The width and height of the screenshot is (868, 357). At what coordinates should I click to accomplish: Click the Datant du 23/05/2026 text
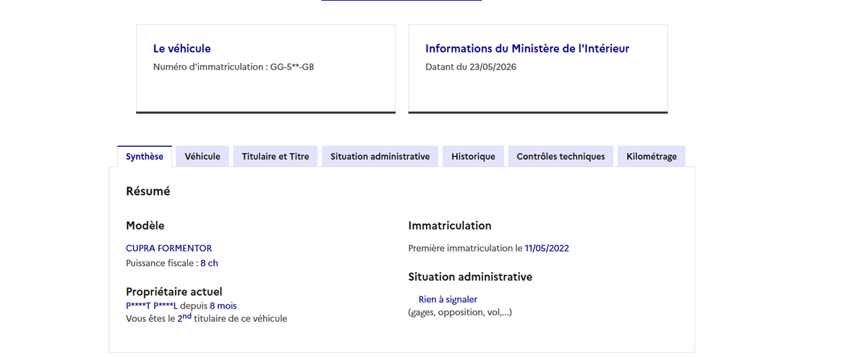471,67
